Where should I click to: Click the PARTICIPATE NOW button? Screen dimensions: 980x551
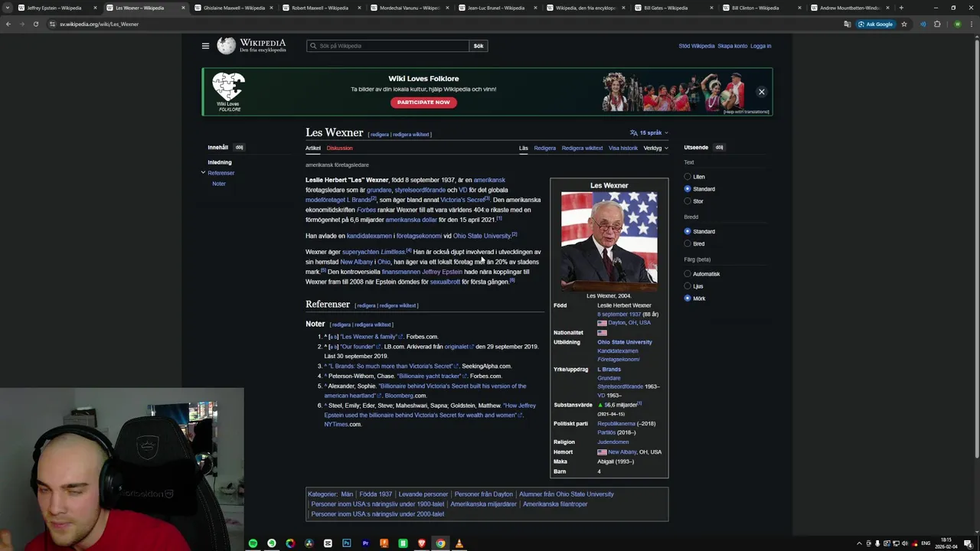pos(423,103)
